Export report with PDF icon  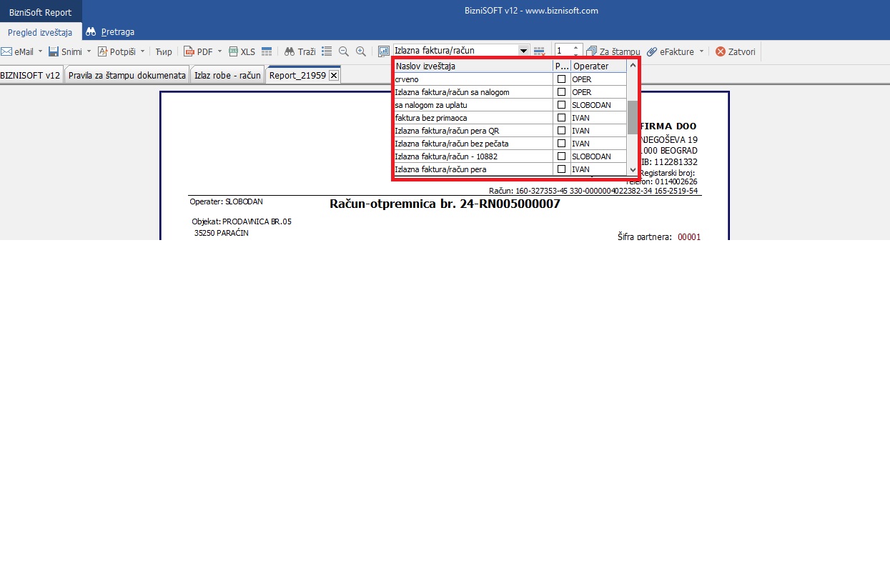pos(189,51)
